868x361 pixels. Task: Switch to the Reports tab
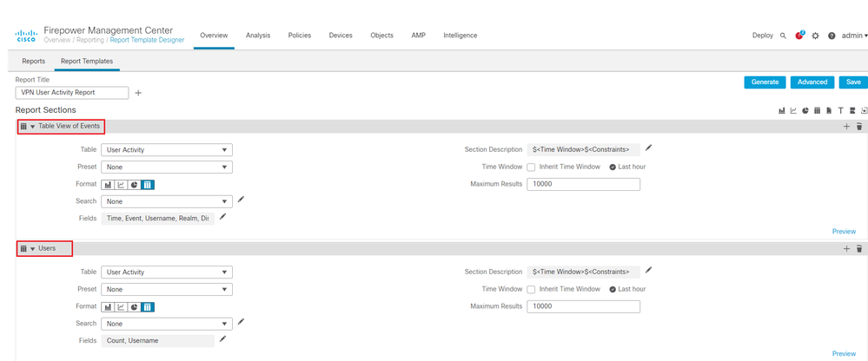[33, 62]
